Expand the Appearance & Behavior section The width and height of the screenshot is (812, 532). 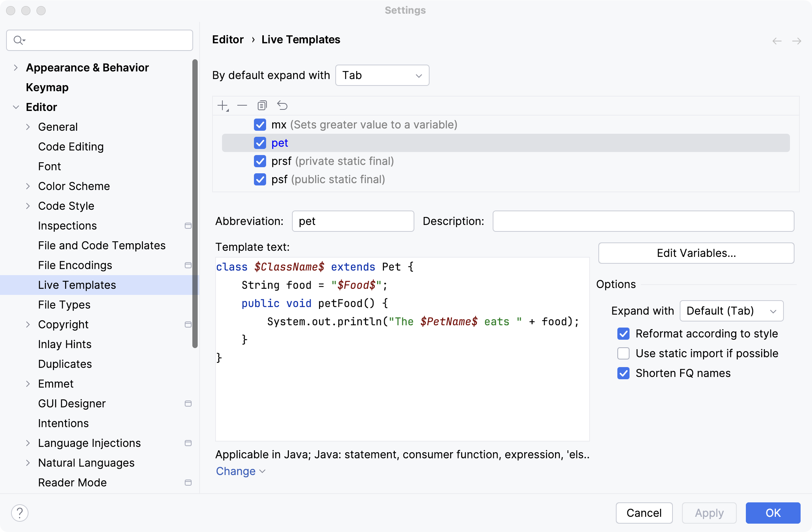pos(16,68)
